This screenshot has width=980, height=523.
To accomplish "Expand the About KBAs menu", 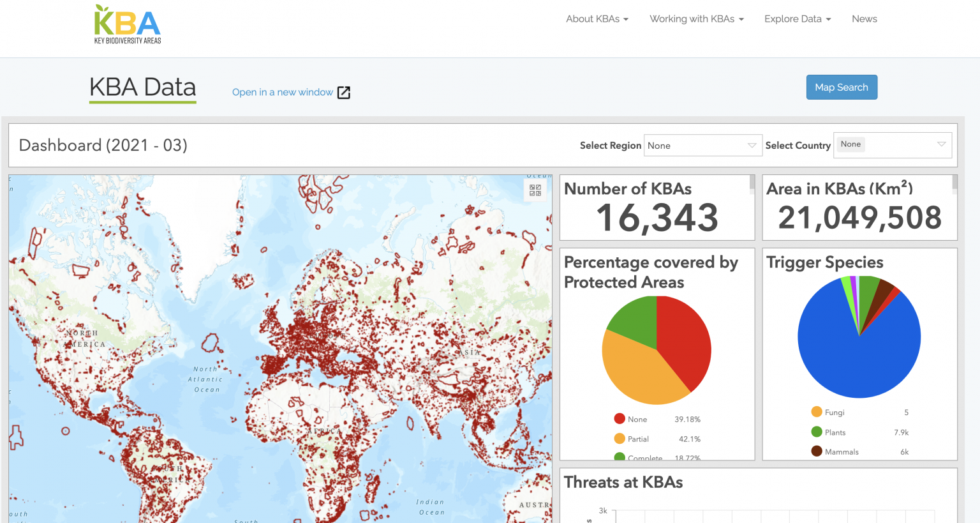I will [x=597, y=19].
